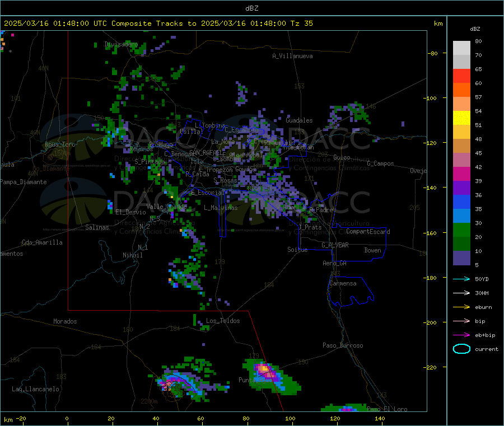The image size is (504, 426).
Task: Click the 'Salinas' map label
Action: [97, 227]
